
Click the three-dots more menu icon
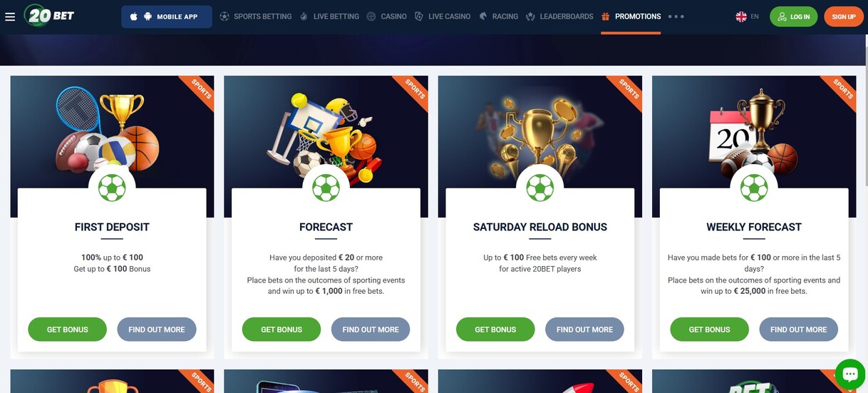click(x=676, y=16)
